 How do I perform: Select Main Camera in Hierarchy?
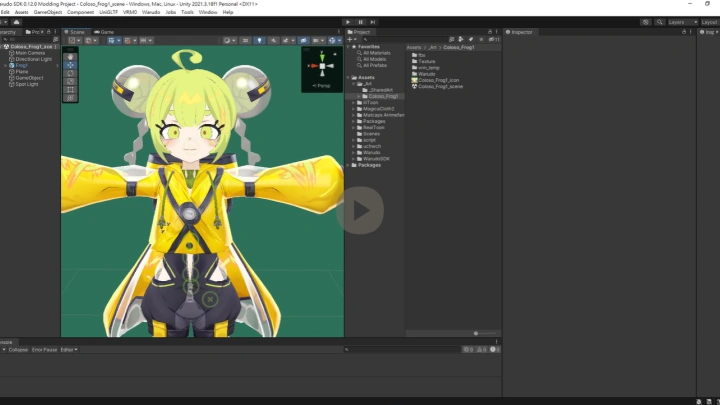point(30,53)
